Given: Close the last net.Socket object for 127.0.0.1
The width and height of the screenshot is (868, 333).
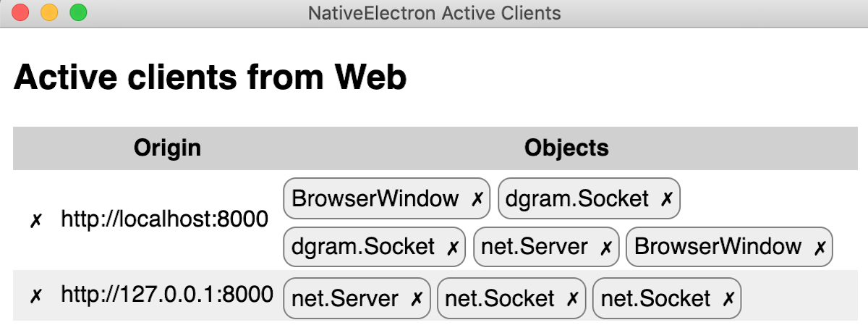Looking at the screenshot, I should click(x=728, y=299).
